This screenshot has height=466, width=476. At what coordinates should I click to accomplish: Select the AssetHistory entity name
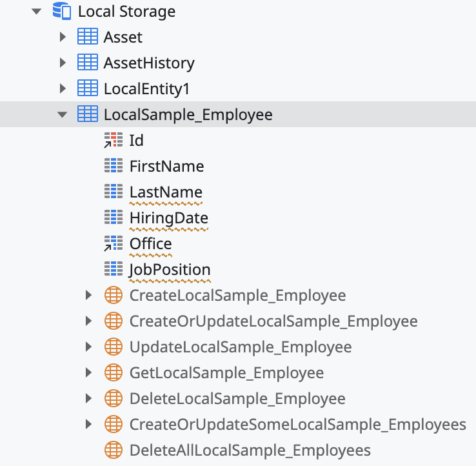click(x=149, y=63)
